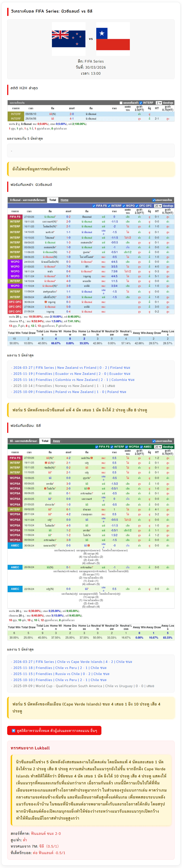
Task: Select Total tab in Chile form table
Action: [45, 441]
